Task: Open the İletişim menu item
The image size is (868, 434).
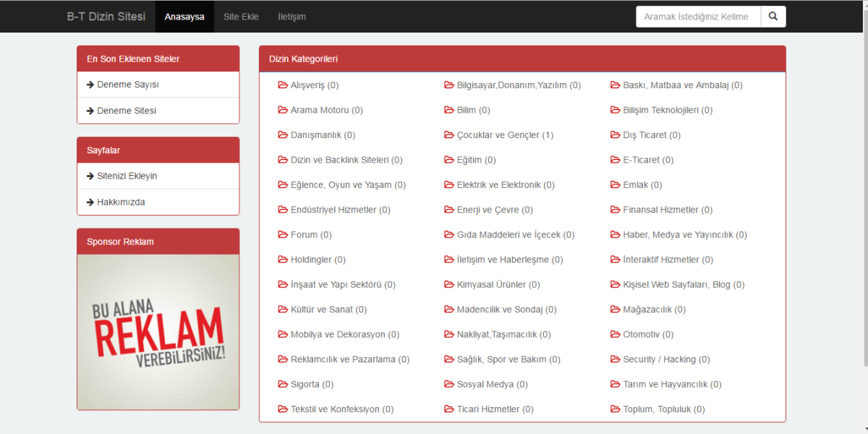Action: coord(292,17)
